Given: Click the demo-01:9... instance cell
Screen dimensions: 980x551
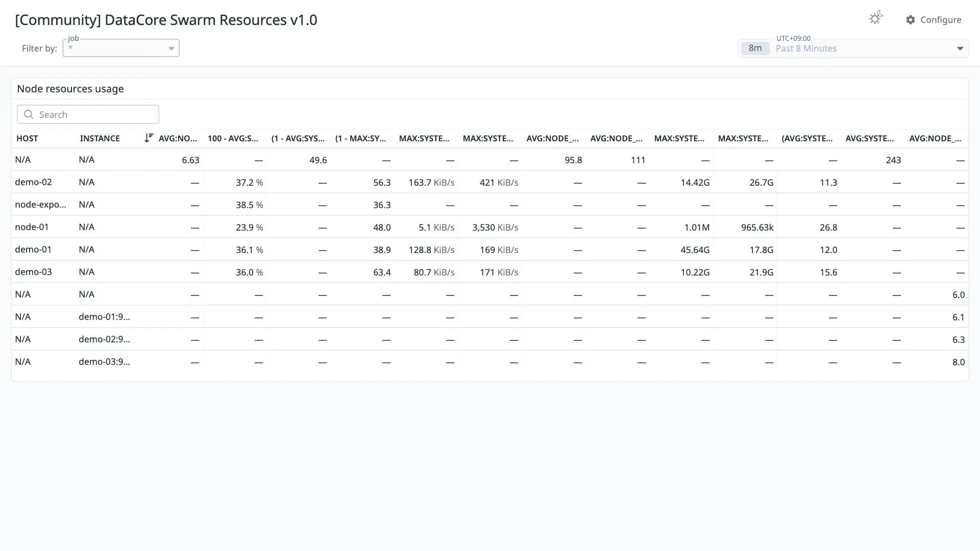Looking at the screenshot, I should [x=104, y=317].
